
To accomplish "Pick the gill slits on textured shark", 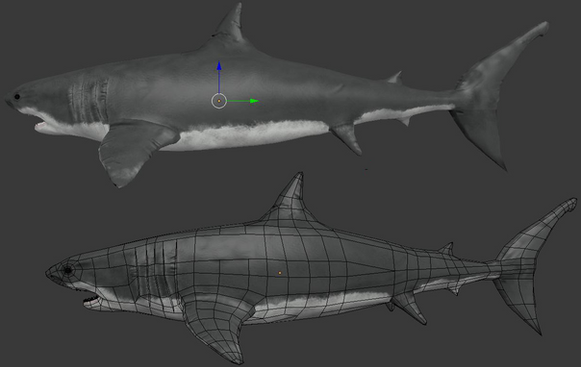I will (88, 101).
